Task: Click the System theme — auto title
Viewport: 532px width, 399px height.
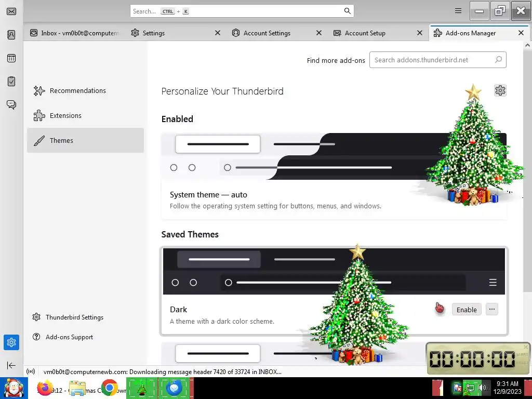Action: point(208,195)
